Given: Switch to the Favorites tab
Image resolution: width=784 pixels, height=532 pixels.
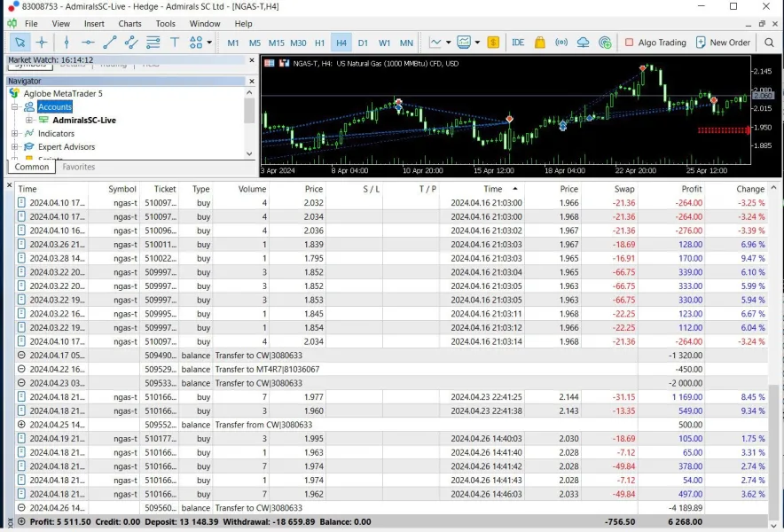Looking at the screenshot, I should click(x=79, y=167).
